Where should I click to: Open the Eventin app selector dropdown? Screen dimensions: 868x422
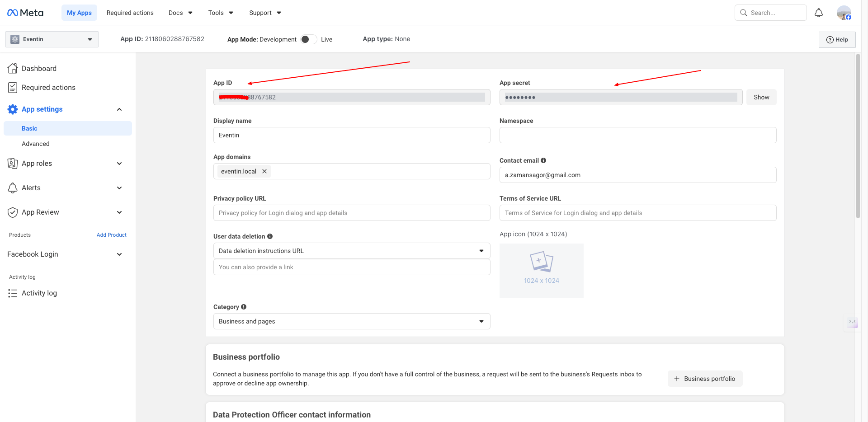coord(52,39)
